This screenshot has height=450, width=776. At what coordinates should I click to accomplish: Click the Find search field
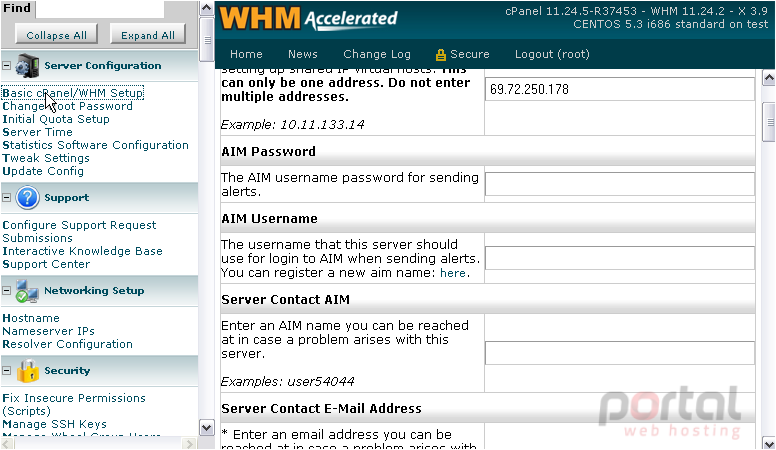(100, 9)
